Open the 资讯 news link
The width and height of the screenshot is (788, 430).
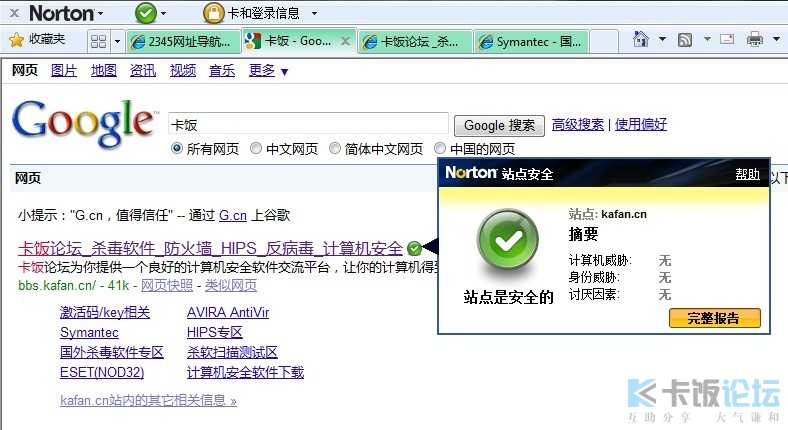click(143, 71)
